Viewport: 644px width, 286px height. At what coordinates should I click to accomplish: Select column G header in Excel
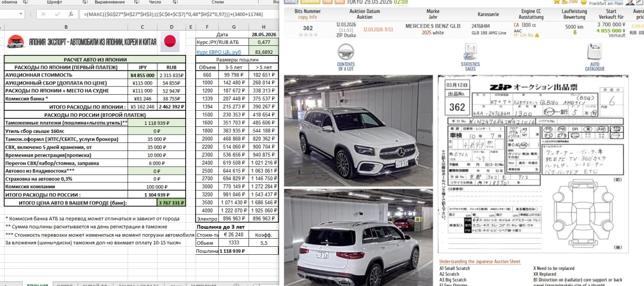coord(234,26)
